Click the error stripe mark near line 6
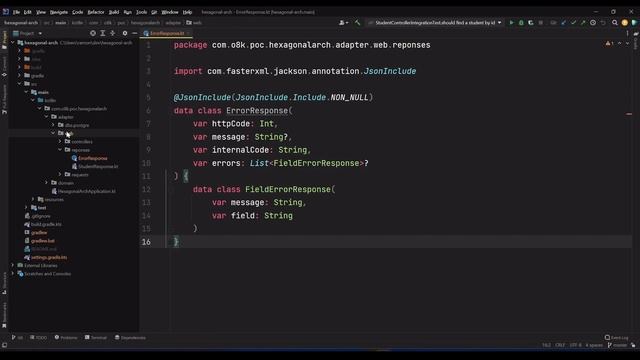This screenshot has height=360, width=640. (629, 114)
